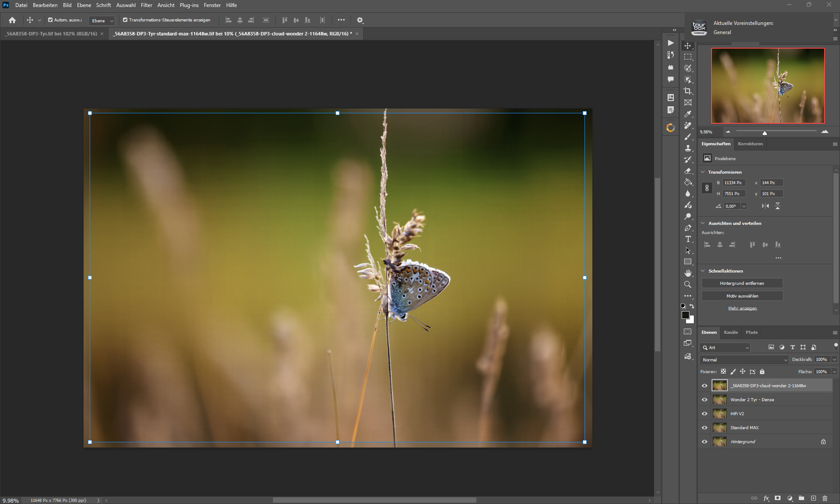Open the Filter menu
840x504 pixels.
[146, 5]
